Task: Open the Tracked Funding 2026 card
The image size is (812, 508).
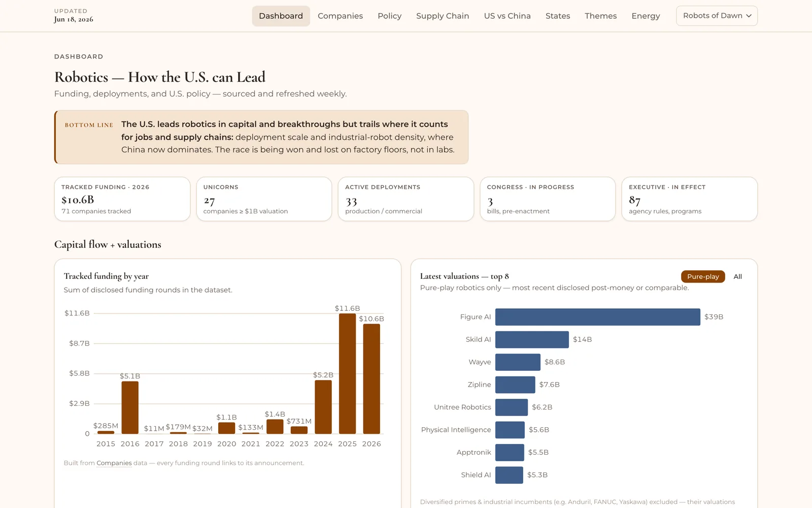Action: [122, 199]
